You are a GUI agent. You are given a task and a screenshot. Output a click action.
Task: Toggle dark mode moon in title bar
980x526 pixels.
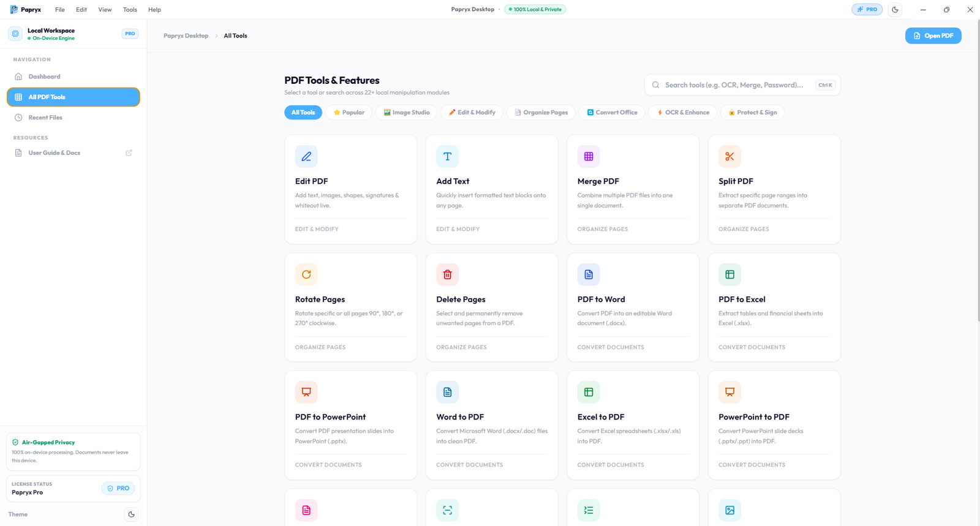point(895,10)
